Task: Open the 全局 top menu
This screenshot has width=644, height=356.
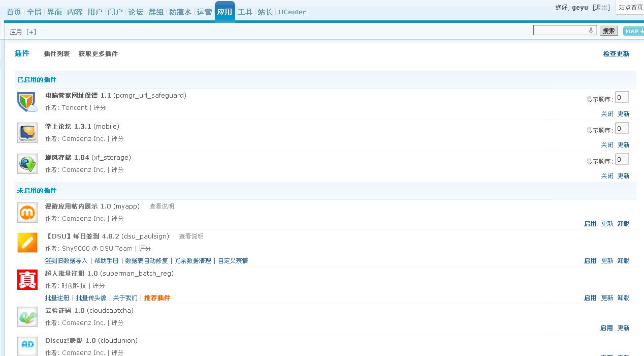Action: [34, 12]
